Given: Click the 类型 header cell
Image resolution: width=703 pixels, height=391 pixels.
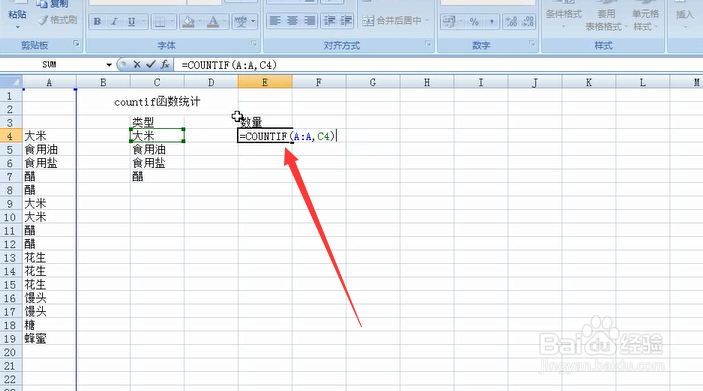Looking at the screenshot, I should click(x=157, y=122).
